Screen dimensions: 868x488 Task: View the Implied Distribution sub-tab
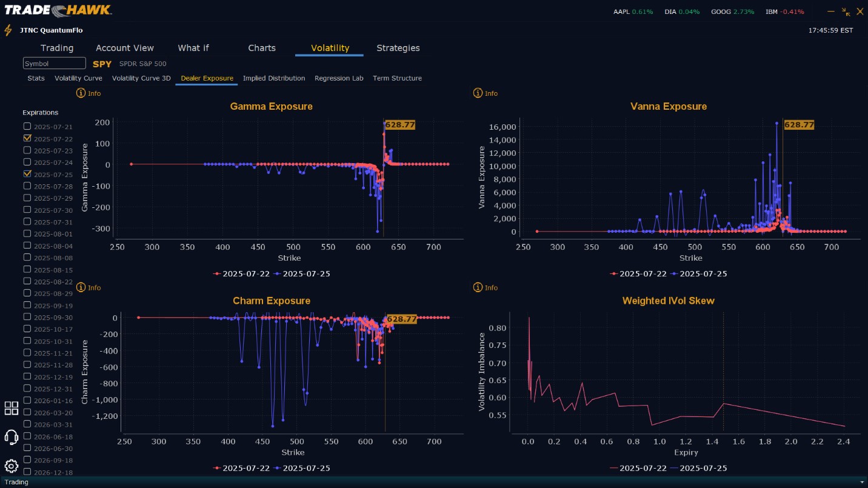(274, 78)
